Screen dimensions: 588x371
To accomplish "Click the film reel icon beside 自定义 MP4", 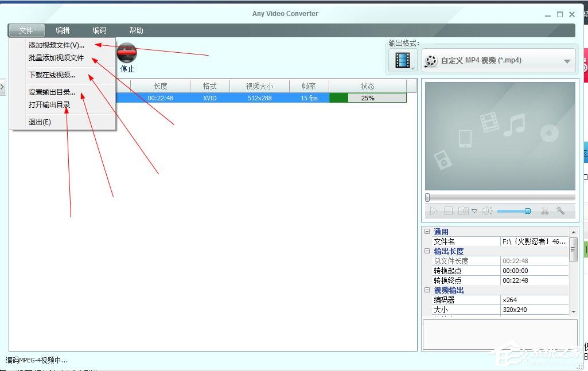I will click(430, 60).
